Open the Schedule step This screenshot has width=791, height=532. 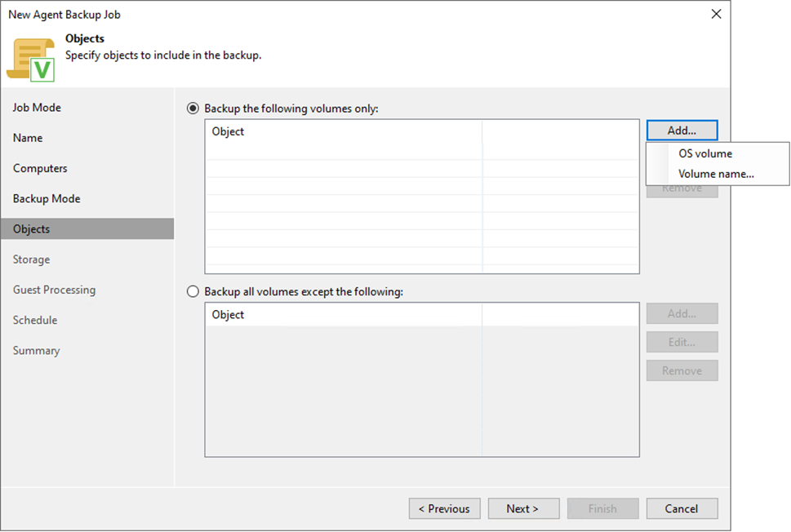[34, 320]
